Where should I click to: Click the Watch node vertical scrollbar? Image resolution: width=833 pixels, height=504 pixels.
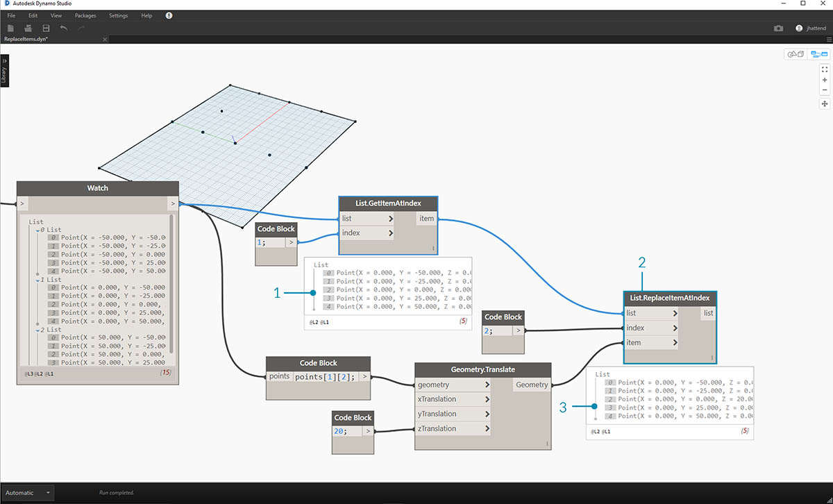tap(171, 285)
